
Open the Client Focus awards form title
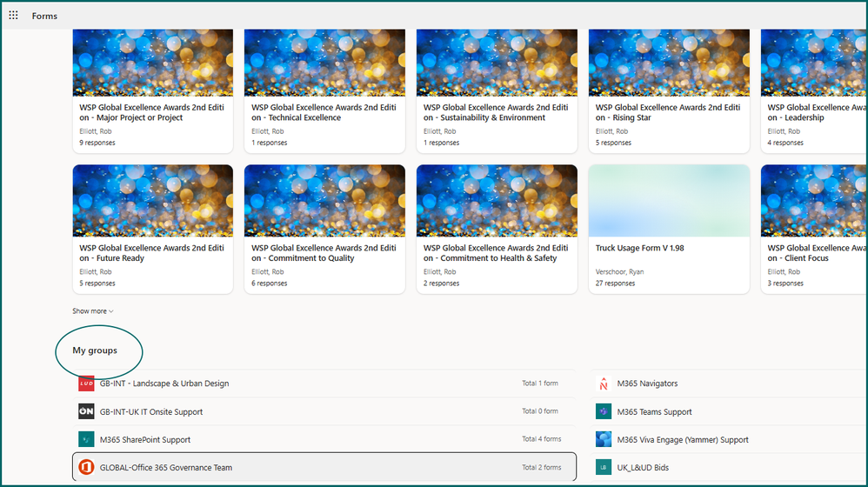pos(817,253)
